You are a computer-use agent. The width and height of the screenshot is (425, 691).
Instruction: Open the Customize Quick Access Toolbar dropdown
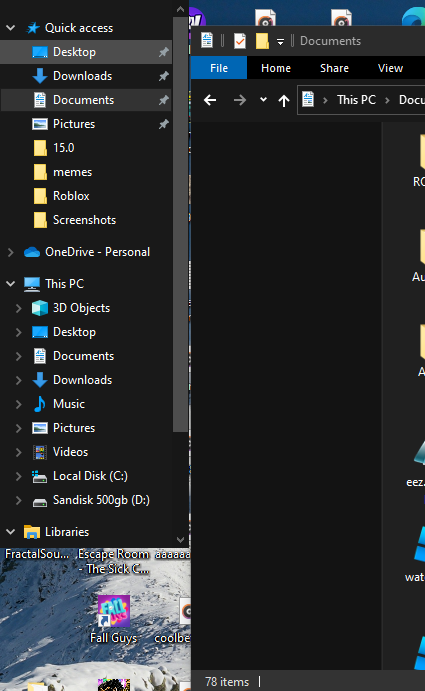click(x=280, y=41)
